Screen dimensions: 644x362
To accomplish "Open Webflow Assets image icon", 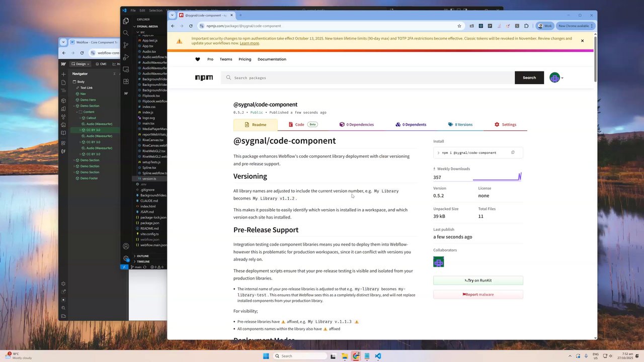I will (x=63, y=125).
